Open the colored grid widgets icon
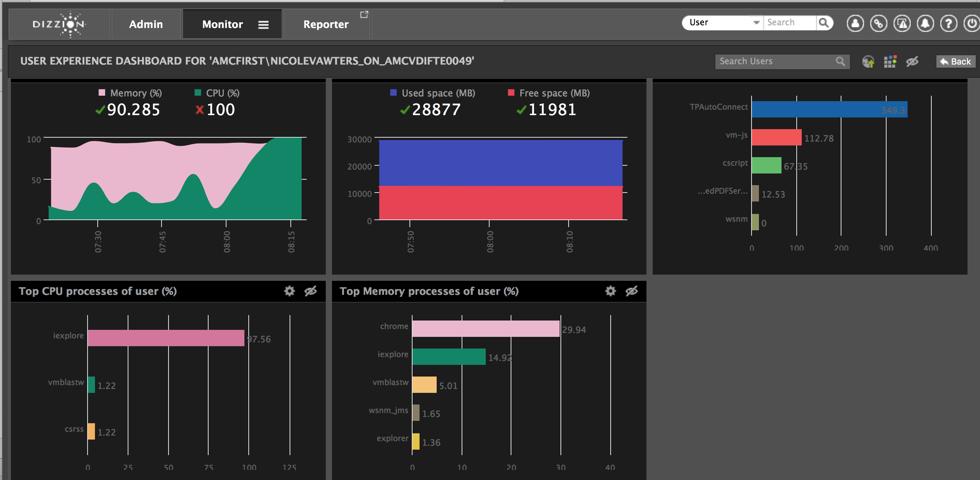 tap(890, 61)
